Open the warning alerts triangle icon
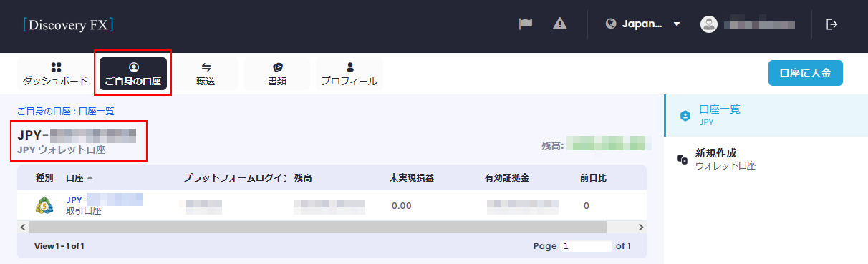Image resolution: width=868 pixels, height=264 pixels. [x=560, y=24]
